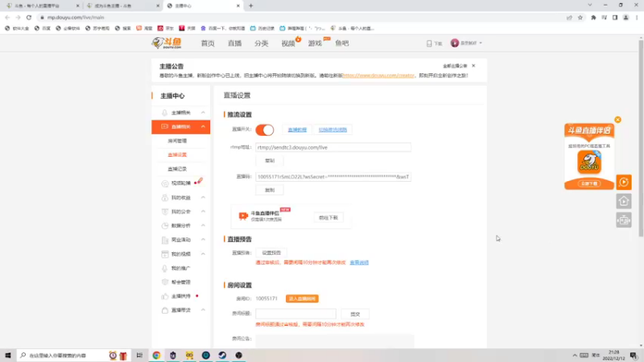Click the gray robot floating button

coord(623,220)
